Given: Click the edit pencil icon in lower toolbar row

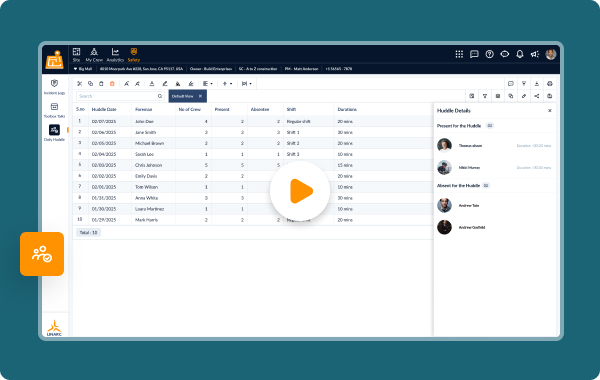Looking at the screenshot, I should (524, 96).
